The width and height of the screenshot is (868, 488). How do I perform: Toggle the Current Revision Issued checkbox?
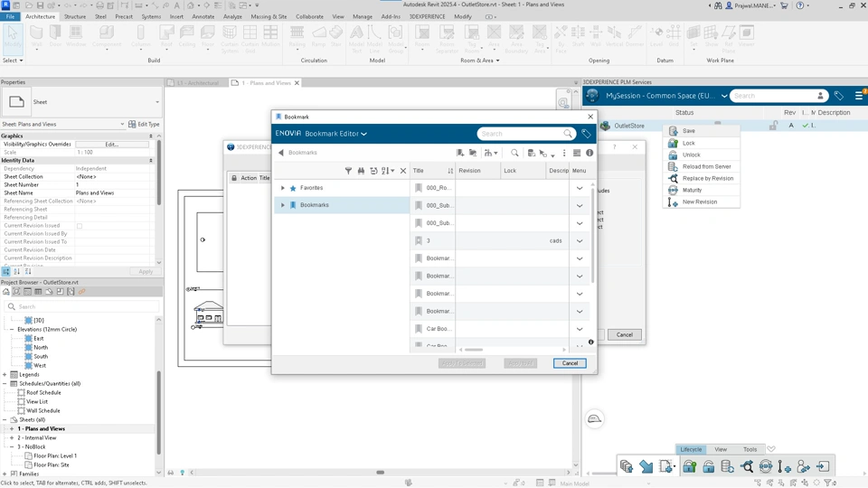point(80,226)
